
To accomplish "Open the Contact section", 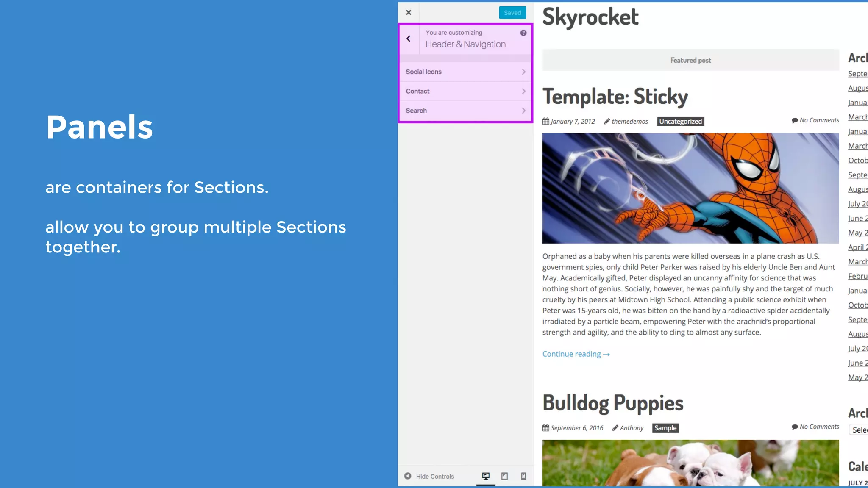I will 465,91.
